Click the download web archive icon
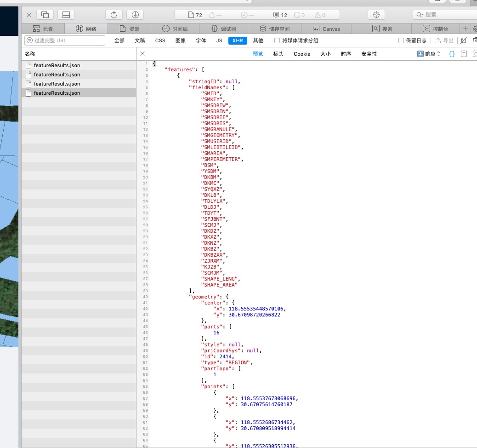Image resolution: width=477 pixels, height=448 pixels. [135, 15]
